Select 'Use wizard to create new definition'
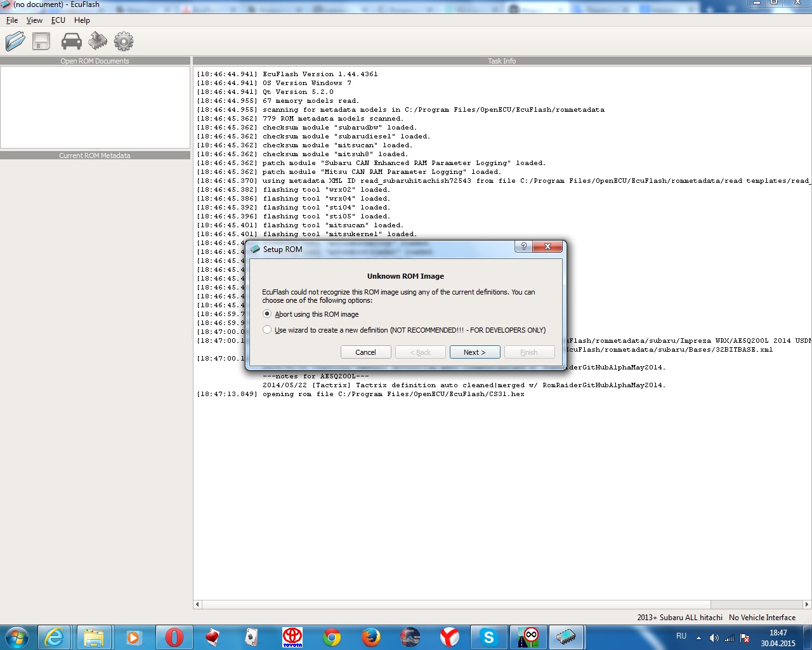This screenshot has height=650, width=812. (x=267, y=330)
